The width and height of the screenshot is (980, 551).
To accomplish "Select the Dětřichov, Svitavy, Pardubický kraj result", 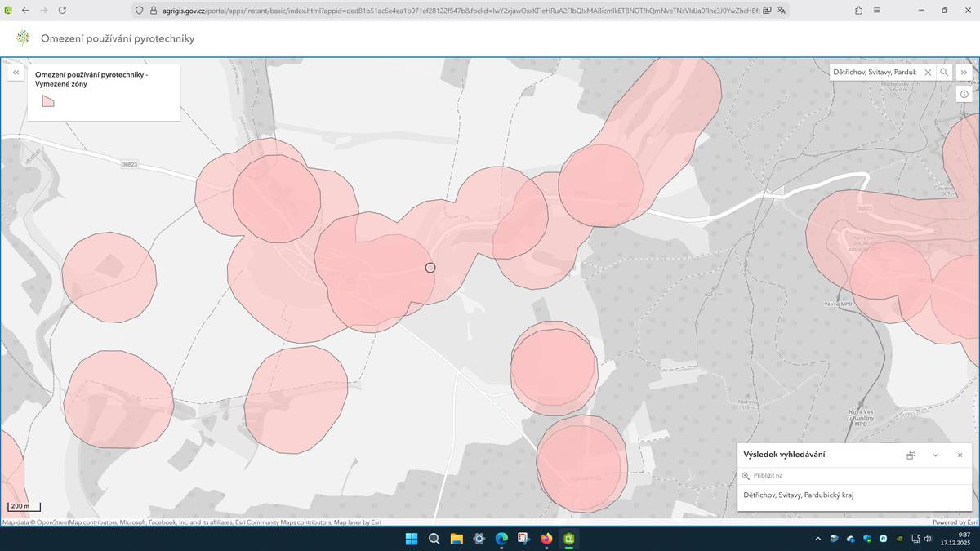I will [798, 495].
